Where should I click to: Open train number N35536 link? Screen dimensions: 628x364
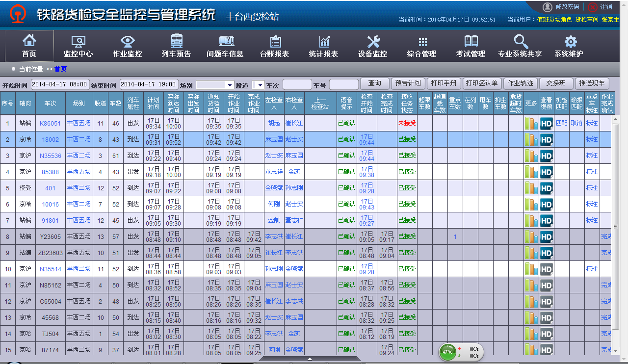point(51,156)
